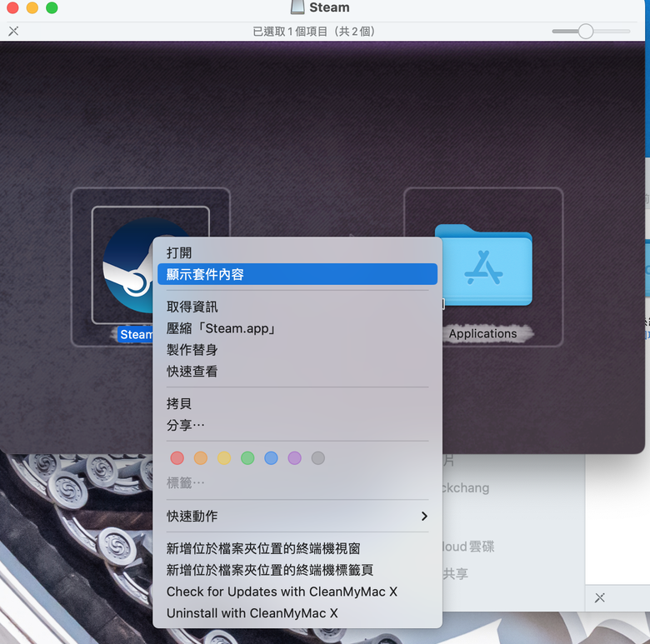The width and height of the screenshot is (650, 644).
Task: Choose 新增位於檔案夾位置的終端機標籤頁
Action: click(297, 570)
